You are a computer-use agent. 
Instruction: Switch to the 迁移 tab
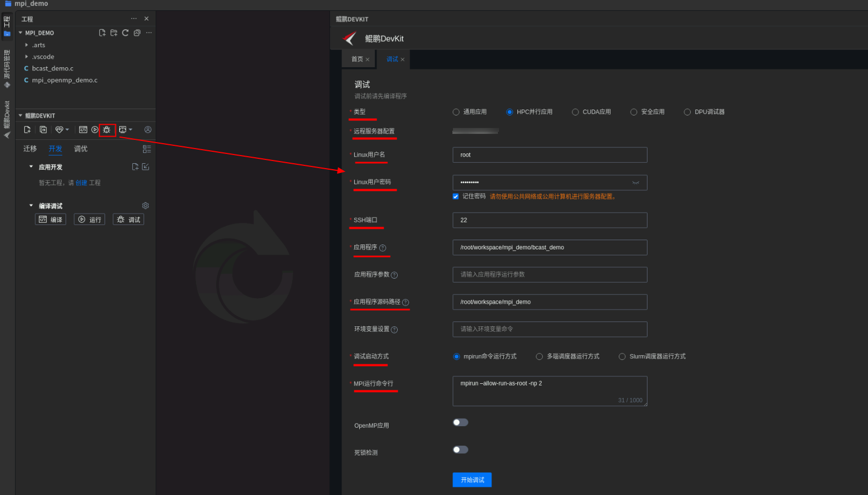[30, 149]
